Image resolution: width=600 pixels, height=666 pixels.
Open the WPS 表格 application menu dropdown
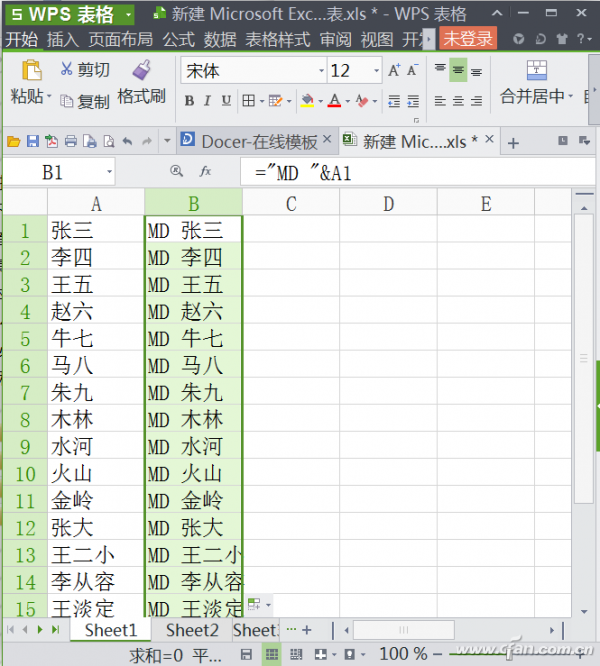(x=128, y=15)
